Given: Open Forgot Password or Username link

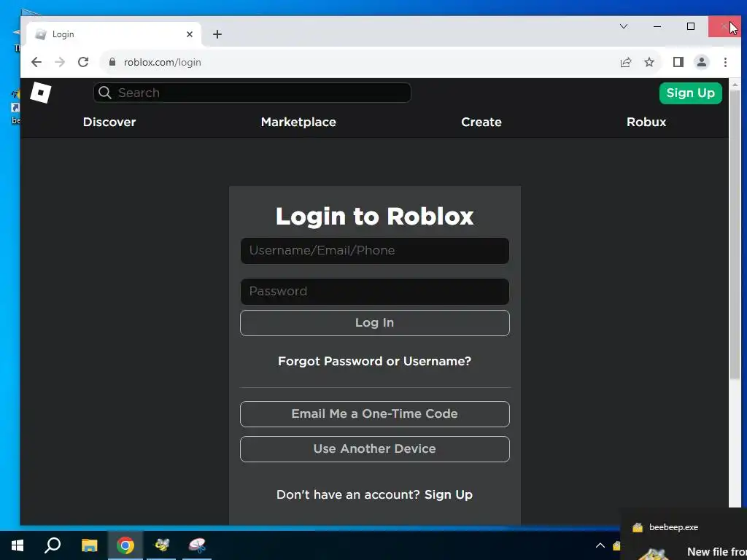Looking at the screenshot, I should pyautogui.click(x=374, y=362).
